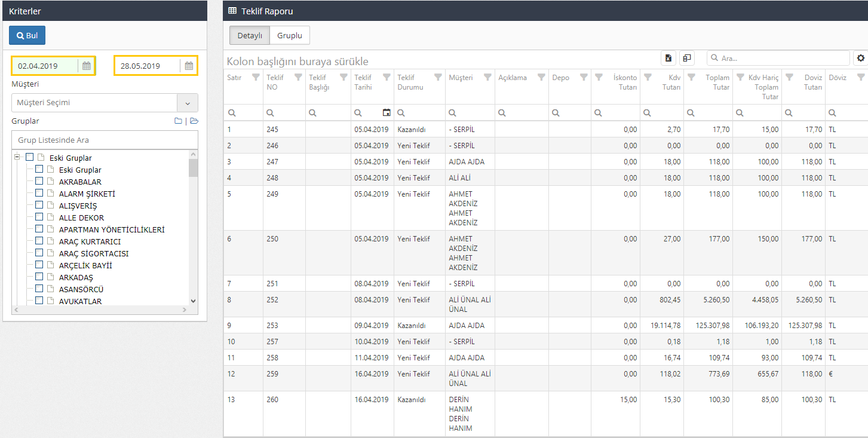Click filter icon on Teklif Durumu column

click(x=438, y=77)
